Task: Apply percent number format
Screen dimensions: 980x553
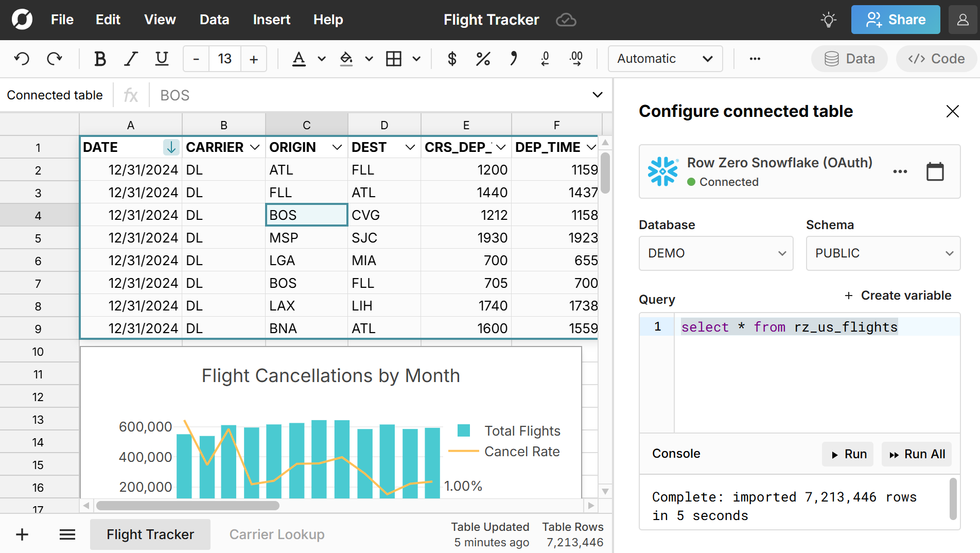Action: (482, 59)
